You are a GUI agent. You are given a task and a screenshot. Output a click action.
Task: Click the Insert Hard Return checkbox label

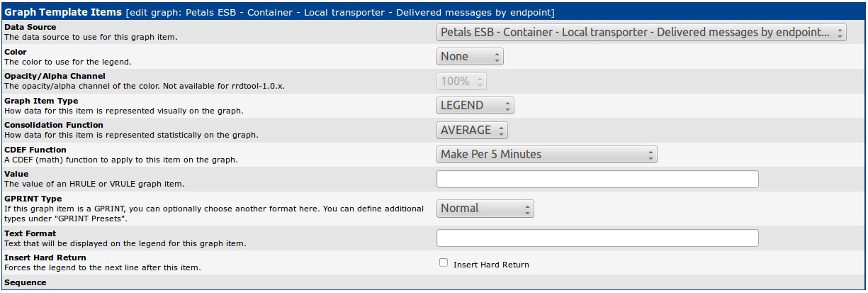pos(491,265)
